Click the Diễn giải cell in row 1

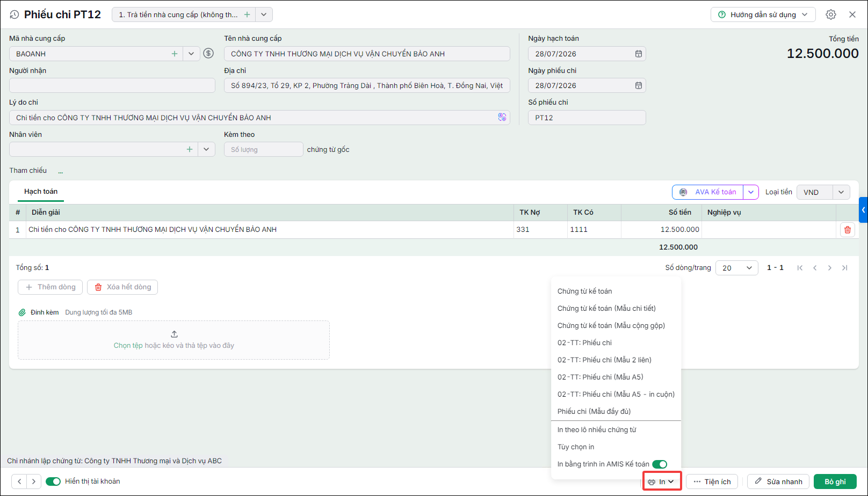point(270,230)
